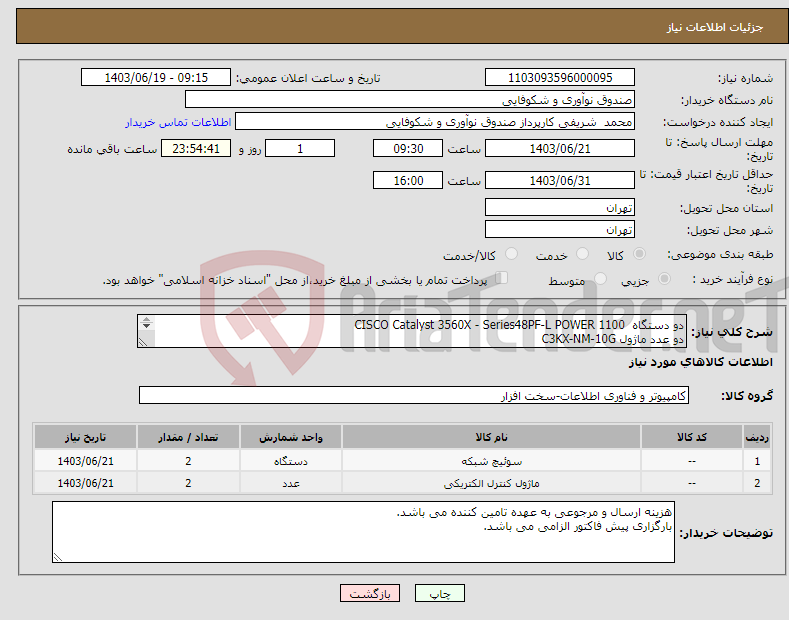Click the remaining days field showing 1
789x620 pixels.
(x=300, y=148)
